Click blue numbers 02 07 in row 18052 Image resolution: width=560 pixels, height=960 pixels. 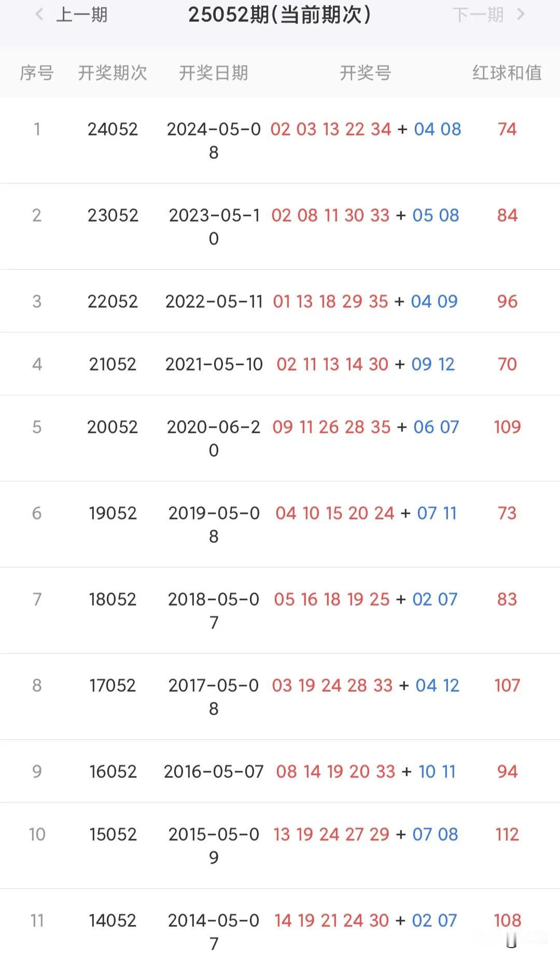[x=435, y=599]
